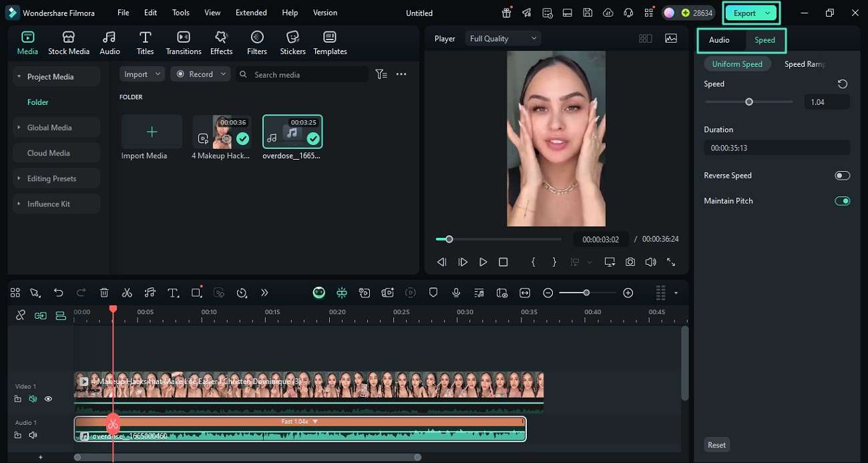Image resolution: width=868 pixels, height=463 pixels.
Task: Lock the Video 1 track
Action: [x=18, y=399]
